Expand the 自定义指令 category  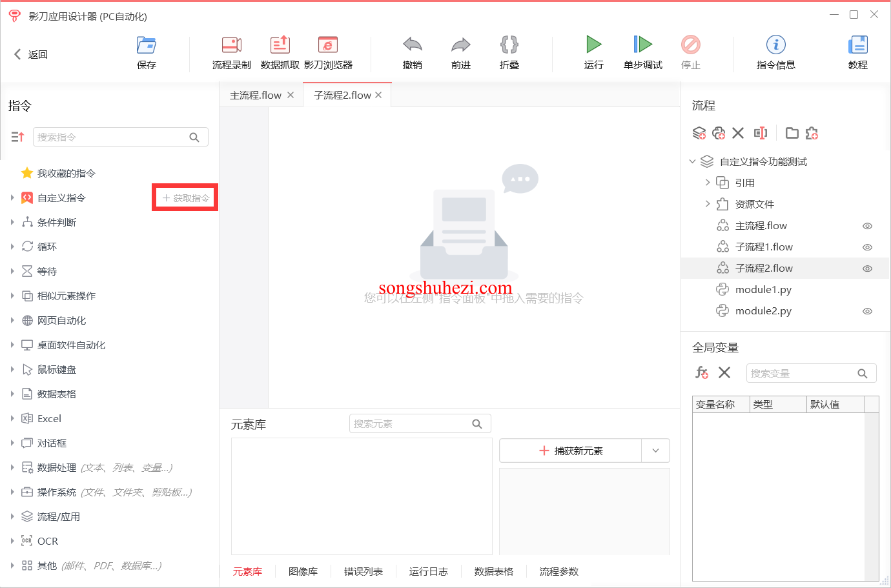(12, 198)
